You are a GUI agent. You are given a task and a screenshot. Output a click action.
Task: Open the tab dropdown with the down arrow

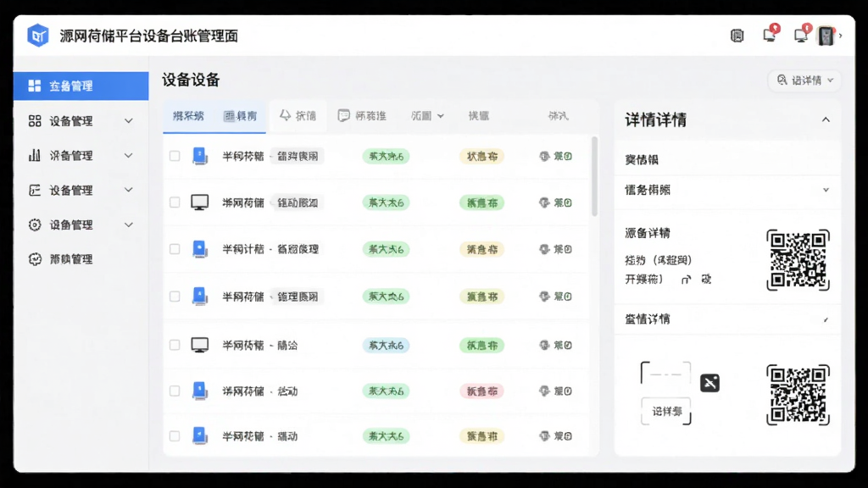(427, 115)
